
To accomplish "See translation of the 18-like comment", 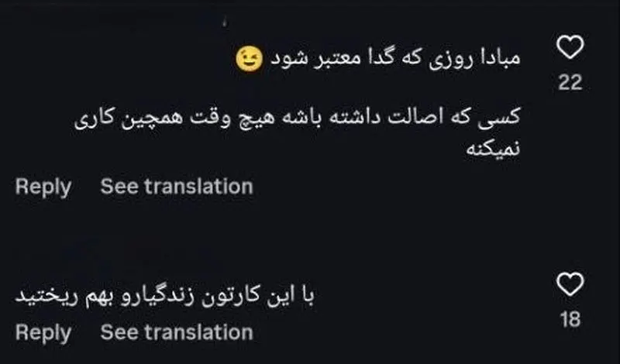I will pos(177,332).
